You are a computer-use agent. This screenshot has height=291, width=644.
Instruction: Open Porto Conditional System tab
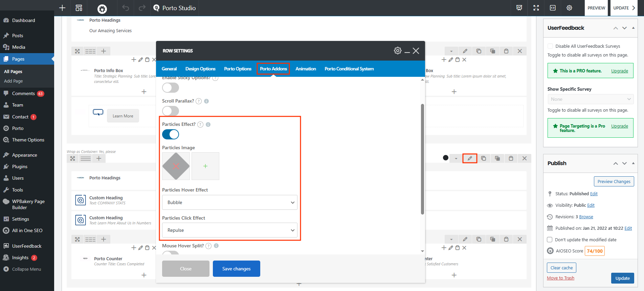(x=349, y=69)
